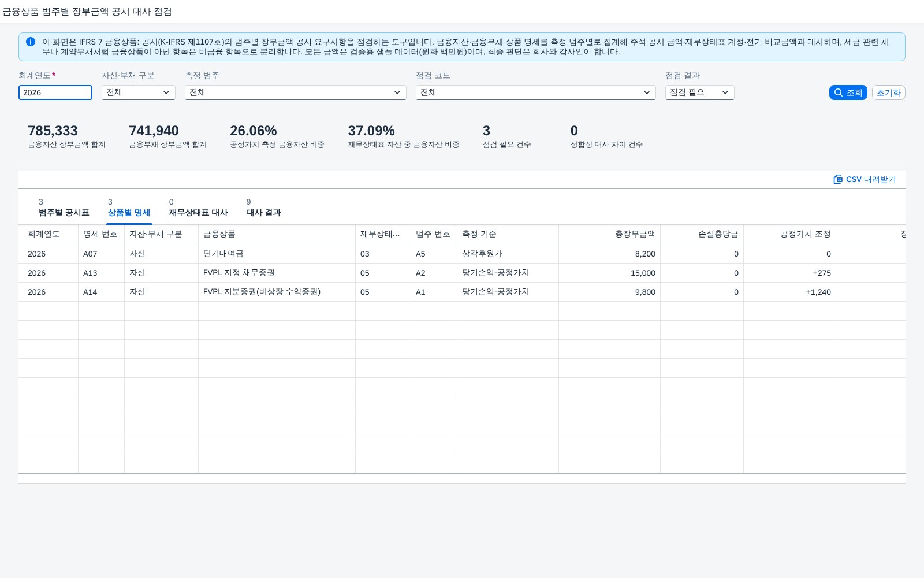The width and height of the screenshot is (924, 578).
Task: Click the 측정 기준 column header
Action: coord(508,234)
